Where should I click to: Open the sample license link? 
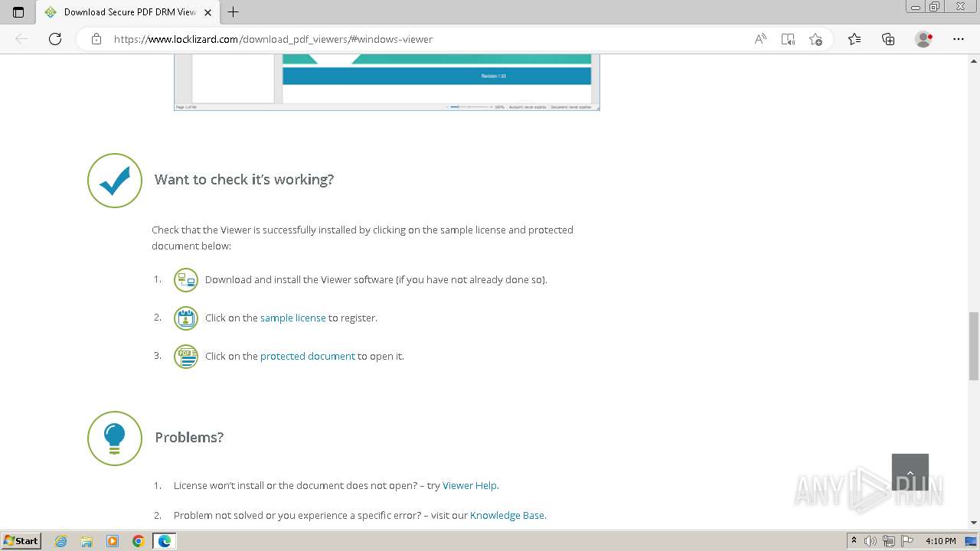click(293, 318)
